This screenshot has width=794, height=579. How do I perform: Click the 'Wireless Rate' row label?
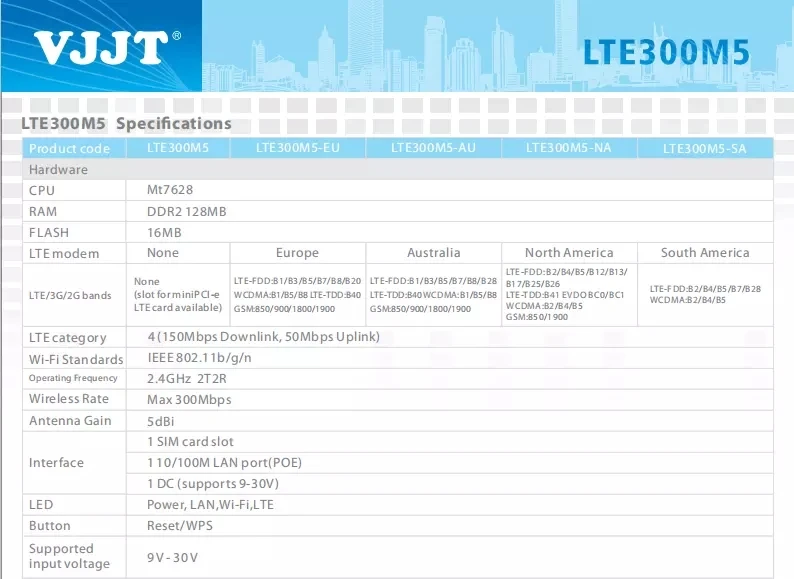pos(69,399)
